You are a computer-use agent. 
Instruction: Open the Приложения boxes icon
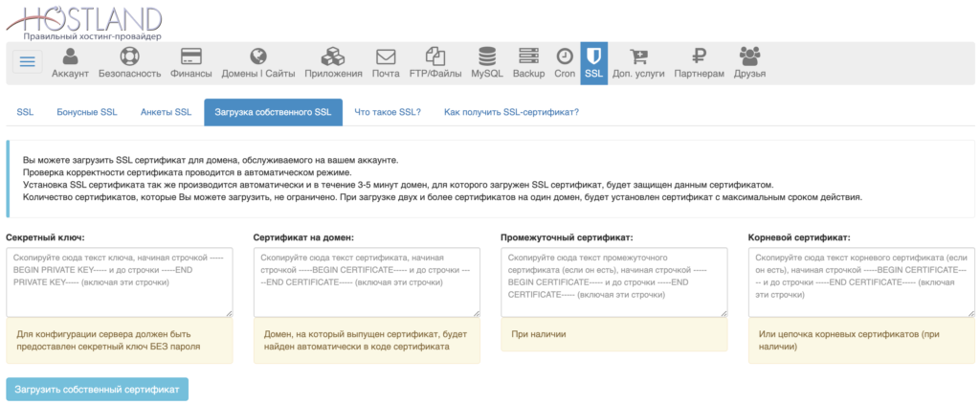pos(333,56)
